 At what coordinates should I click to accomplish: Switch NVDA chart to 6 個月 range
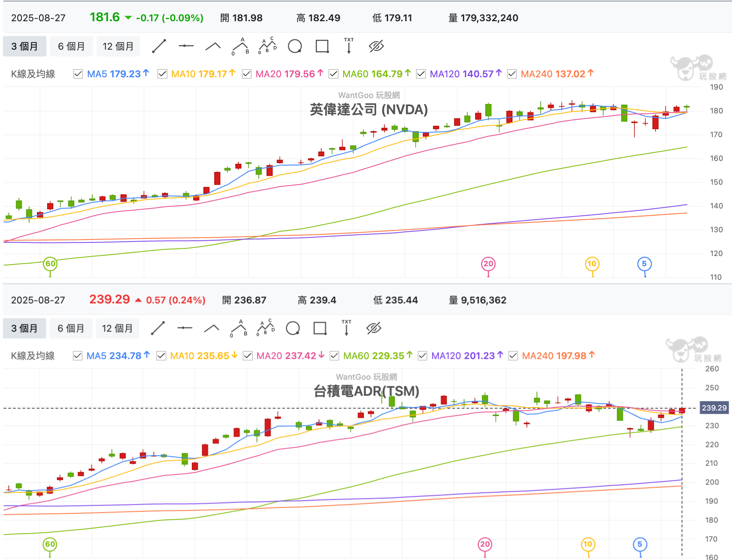click(x=71, y=46)
